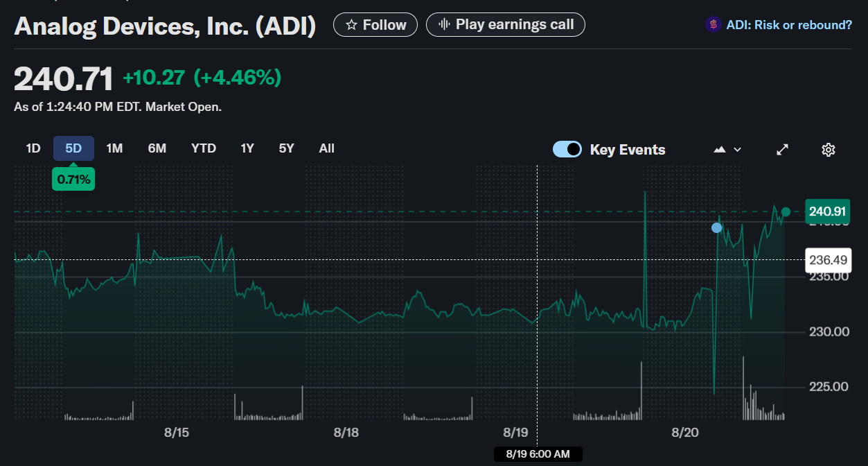Viewport: 868px width, 466px height.
Task: Show YTD chart range
Action: tap(204, 148)
